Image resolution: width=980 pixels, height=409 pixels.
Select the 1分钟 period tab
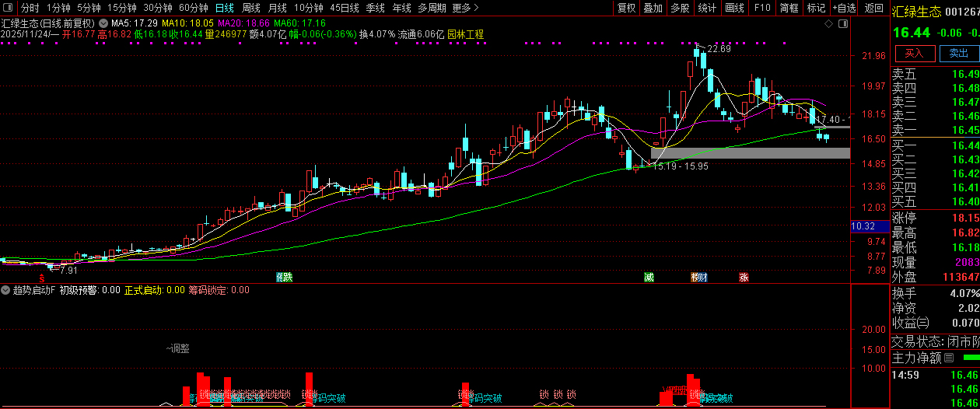click(58, 8)
